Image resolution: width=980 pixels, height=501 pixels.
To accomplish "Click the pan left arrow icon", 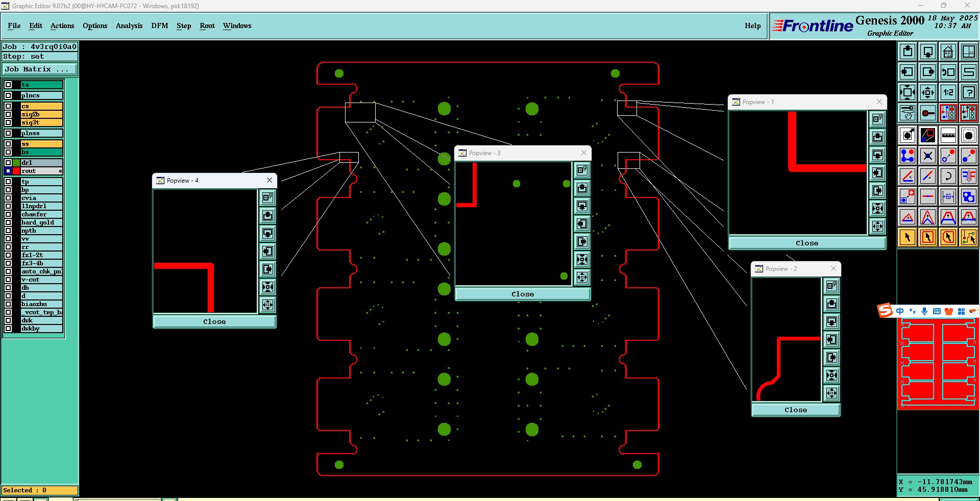I will [908, 72].
